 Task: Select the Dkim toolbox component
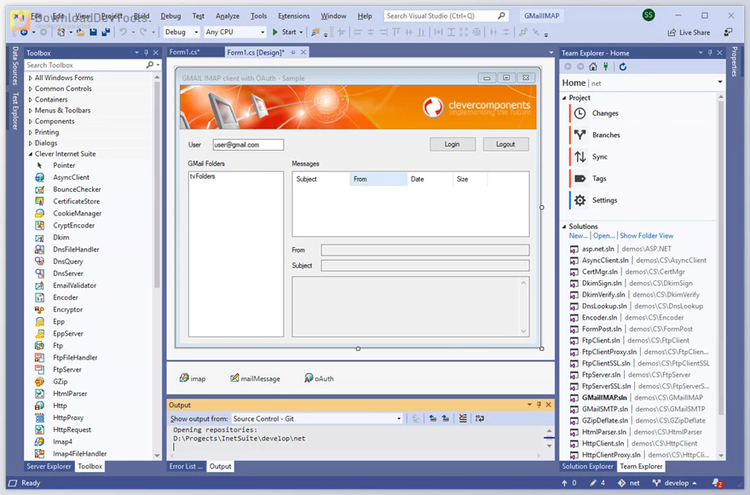point(61,237)
